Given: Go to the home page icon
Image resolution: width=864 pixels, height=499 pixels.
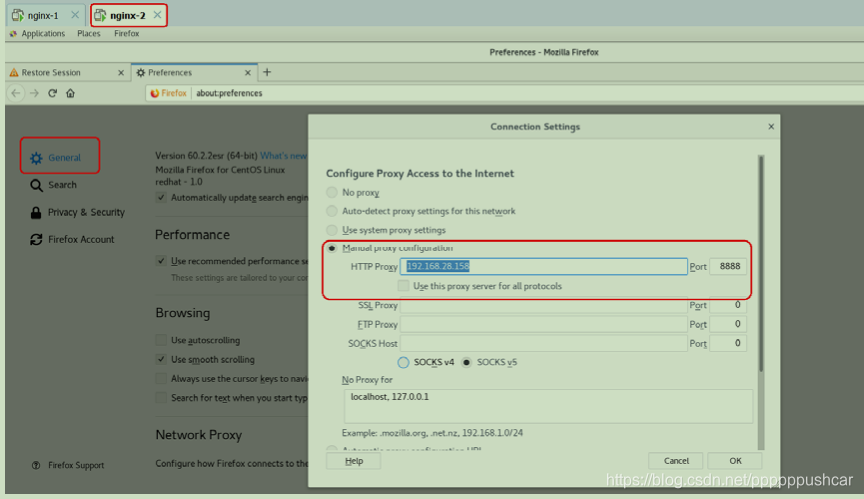Looking at the screenshot, I should [x=70, y=93].
